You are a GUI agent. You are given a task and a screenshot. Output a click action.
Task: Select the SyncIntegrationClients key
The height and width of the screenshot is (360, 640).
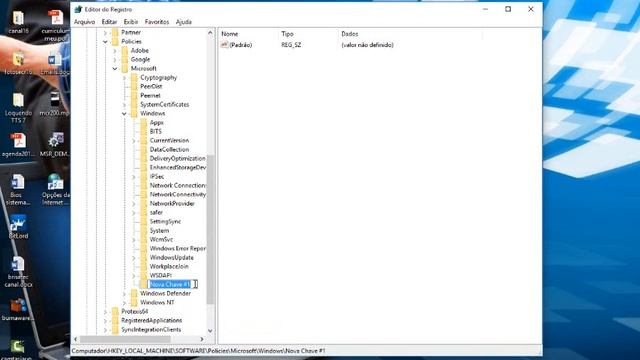click(151, 329)
